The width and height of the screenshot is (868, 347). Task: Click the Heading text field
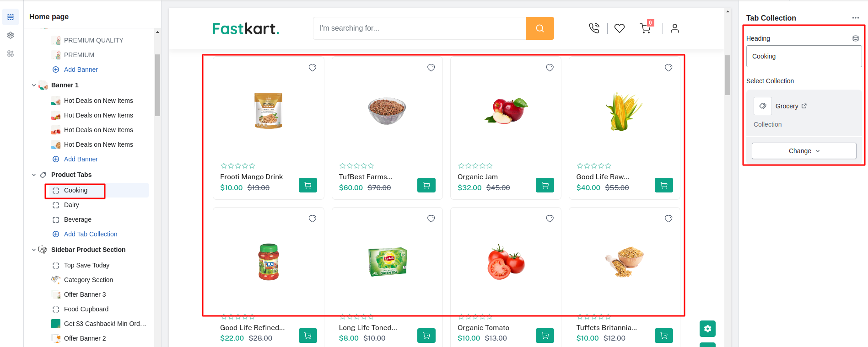tap(803, 56)
